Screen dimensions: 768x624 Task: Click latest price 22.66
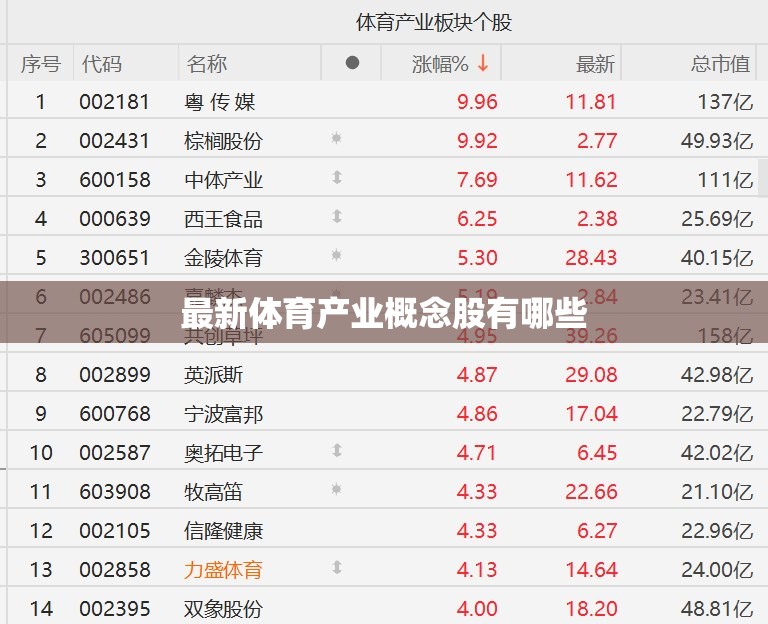[591, 492]
